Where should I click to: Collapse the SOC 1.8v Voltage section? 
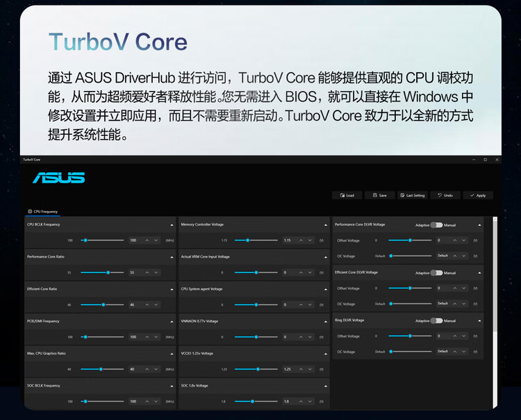tap(326, 386)
